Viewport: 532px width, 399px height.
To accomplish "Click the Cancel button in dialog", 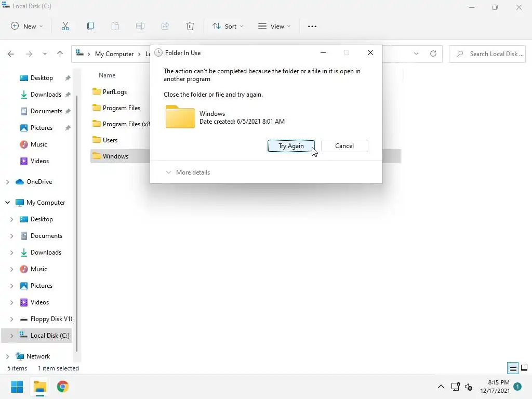I will [x=344, y=146].
